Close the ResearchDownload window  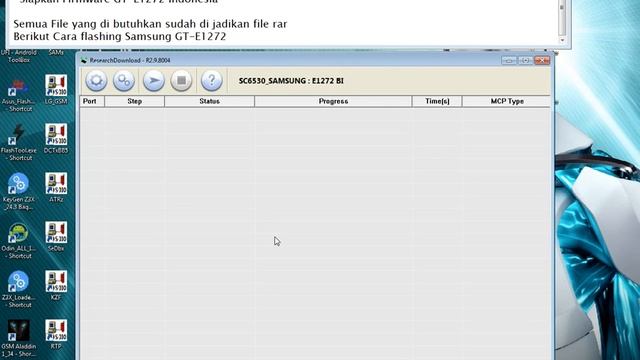point(542,60)
